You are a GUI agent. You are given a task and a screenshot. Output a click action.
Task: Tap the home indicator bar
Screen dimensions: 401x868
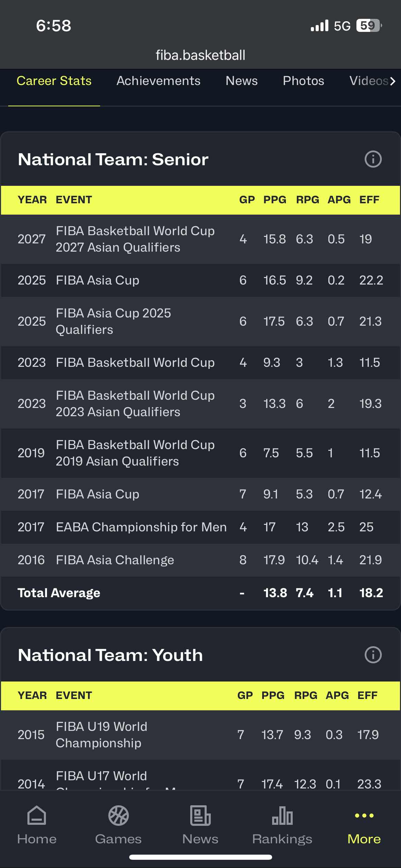(x=200, y=857)
